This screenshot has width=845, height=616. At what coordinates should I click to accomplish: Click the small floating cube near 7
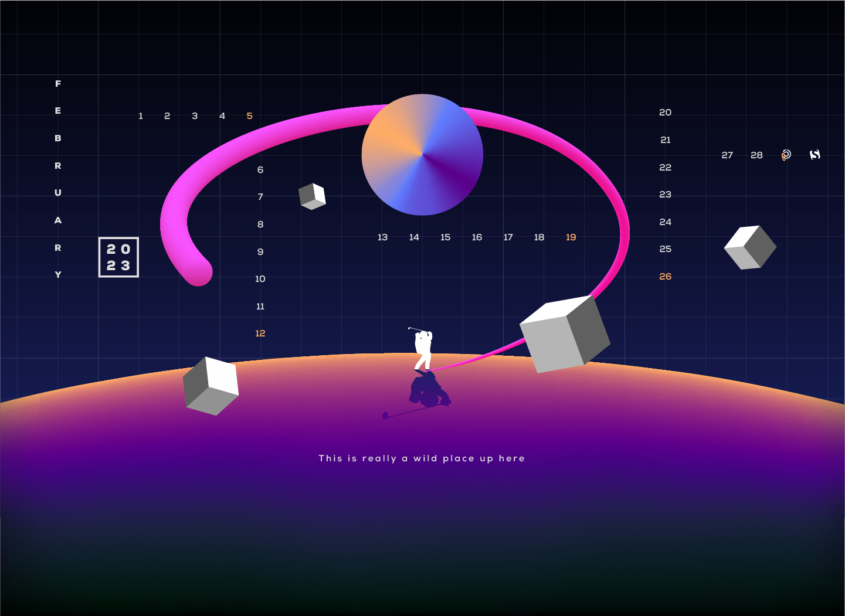pyautogui.click(x=312, y=196)
